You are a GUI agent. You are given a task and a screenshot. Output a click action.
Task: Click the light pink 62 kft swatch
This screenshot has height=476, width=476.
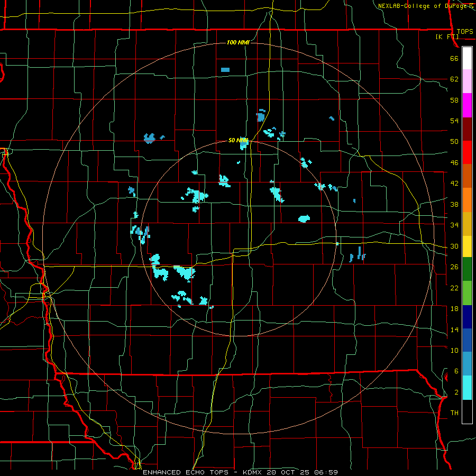point(467,81)
